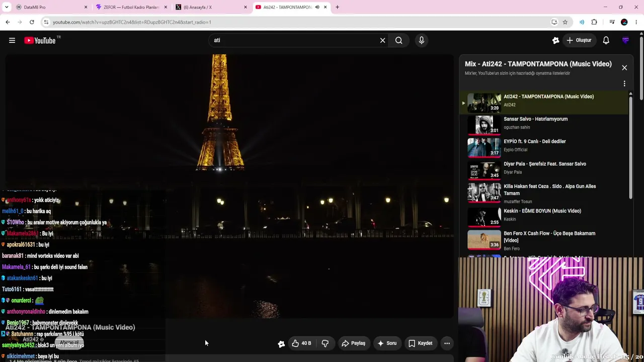Mute the audio on the Ati242 tab
The width and height of the screenshot is (644, 362).
317,7
